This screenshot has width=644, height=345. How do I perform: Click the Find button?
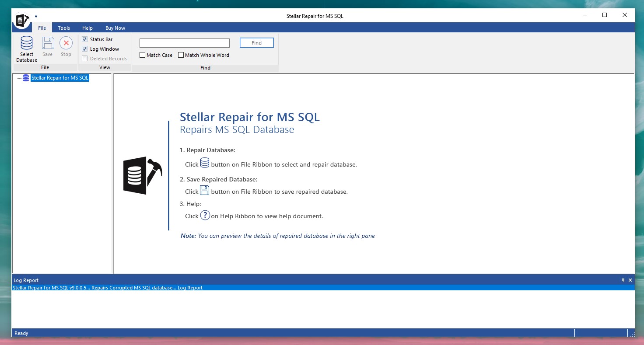(x=257, y=43)
